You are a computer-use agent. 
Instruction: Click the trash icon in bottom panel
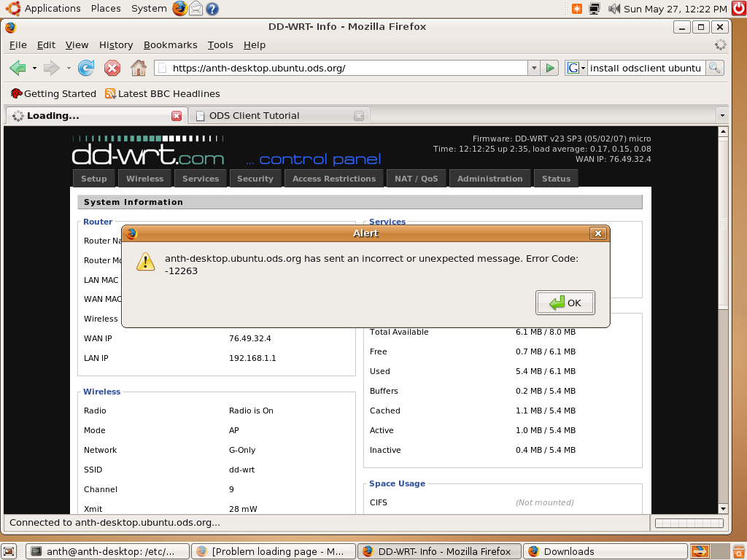[x=740, y=551]
